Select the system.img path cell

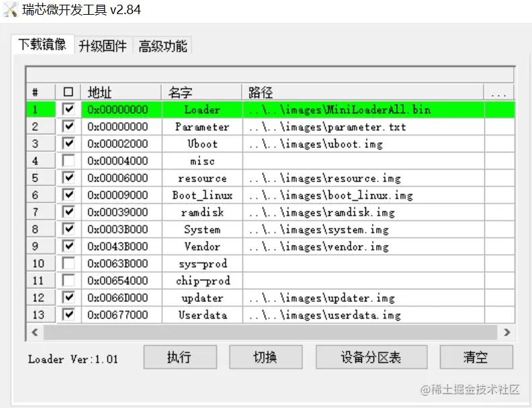click(x=363, y=229)
